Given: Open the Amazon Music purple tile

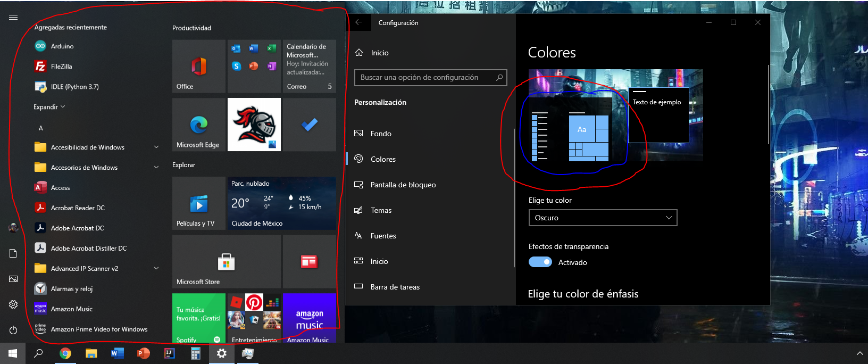Looking at the screenshot, I should [x=310, y=318].
